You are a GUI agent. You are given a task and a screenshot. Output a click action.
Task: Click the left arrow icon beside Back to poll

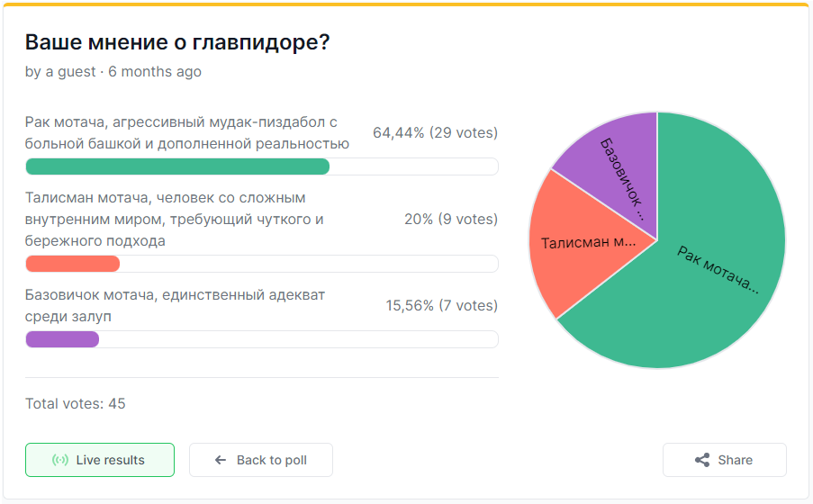[x=221, y=460]
